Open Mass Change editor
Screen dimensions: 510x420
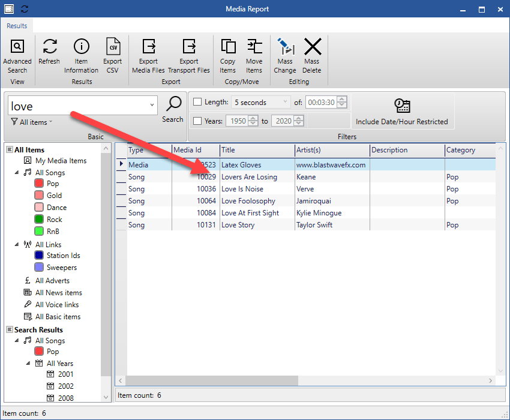coord(285,56)
